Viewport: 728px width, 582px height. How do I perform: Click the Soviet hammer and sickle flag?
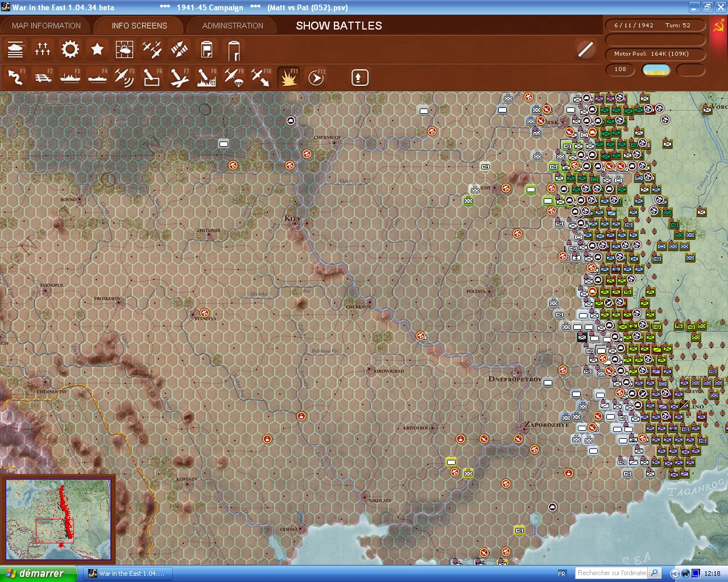pos(719,26)
